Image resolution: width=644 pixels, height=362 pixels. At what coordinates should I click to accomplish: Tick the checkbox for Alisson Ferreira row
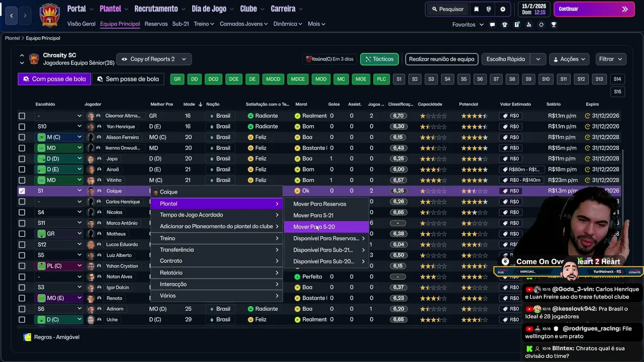click(22, 137)
